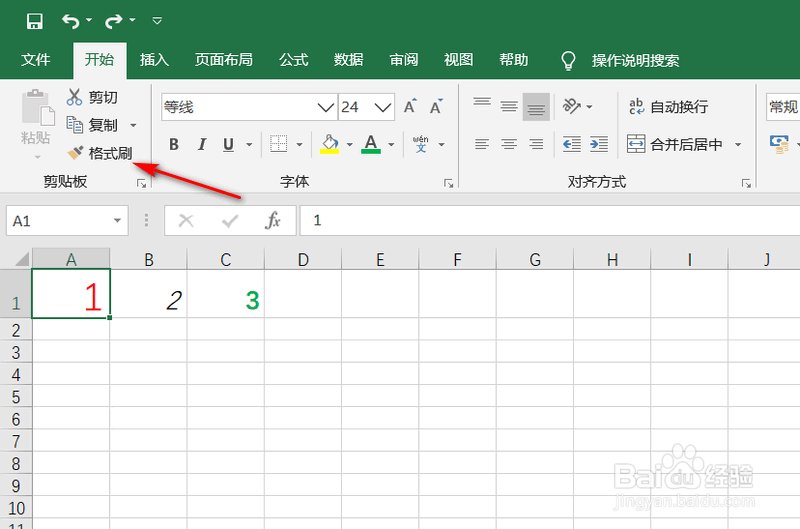Open the 等线 font name dropdown
This screenshot has height=529, width=800.
point(325,107)
